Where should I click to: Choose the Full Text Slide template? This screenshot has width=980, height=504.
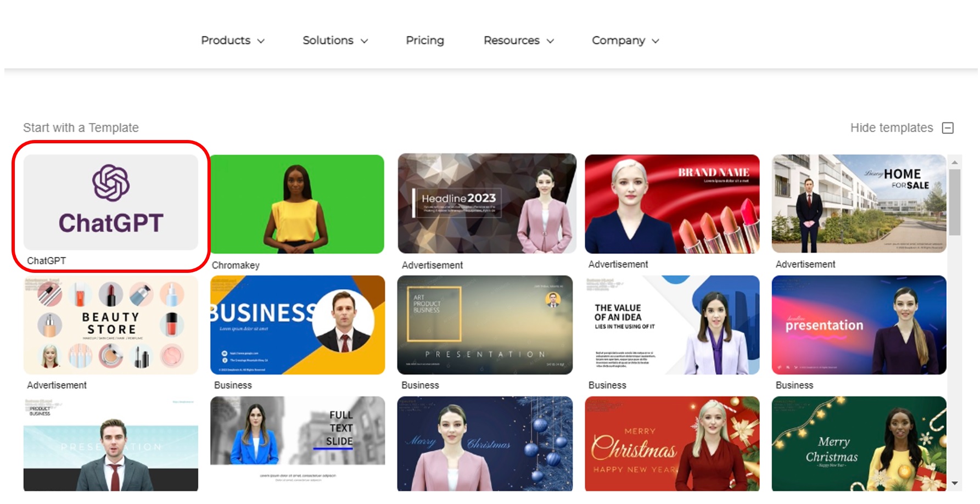tap(298, 444)
